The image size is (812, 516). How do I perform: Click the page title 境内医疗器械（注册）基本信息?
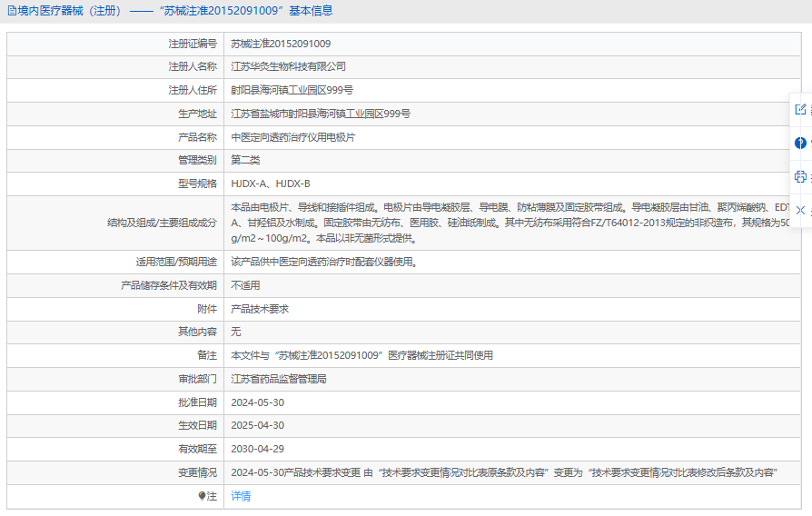(x=175, y=11)
